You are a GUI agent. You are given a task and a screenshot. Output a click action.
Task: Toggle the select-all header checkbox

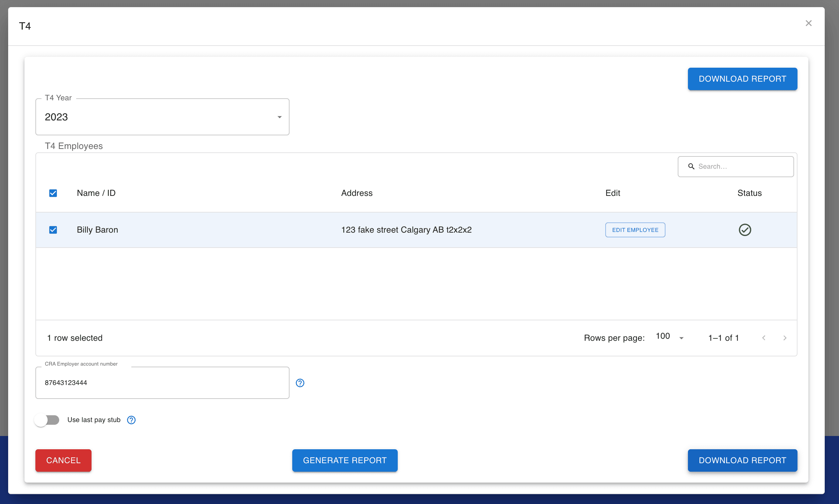pos(53,193)
